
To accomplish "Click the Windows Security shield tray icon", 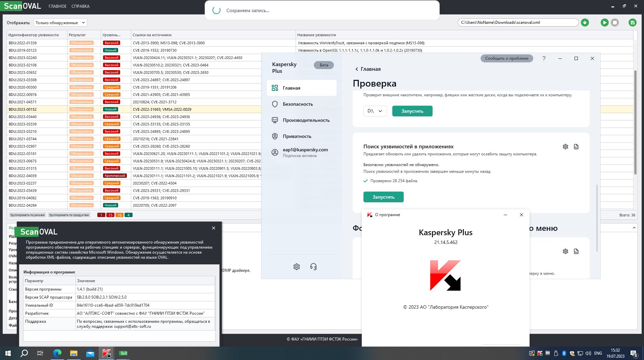I will [x=572, y=353].
